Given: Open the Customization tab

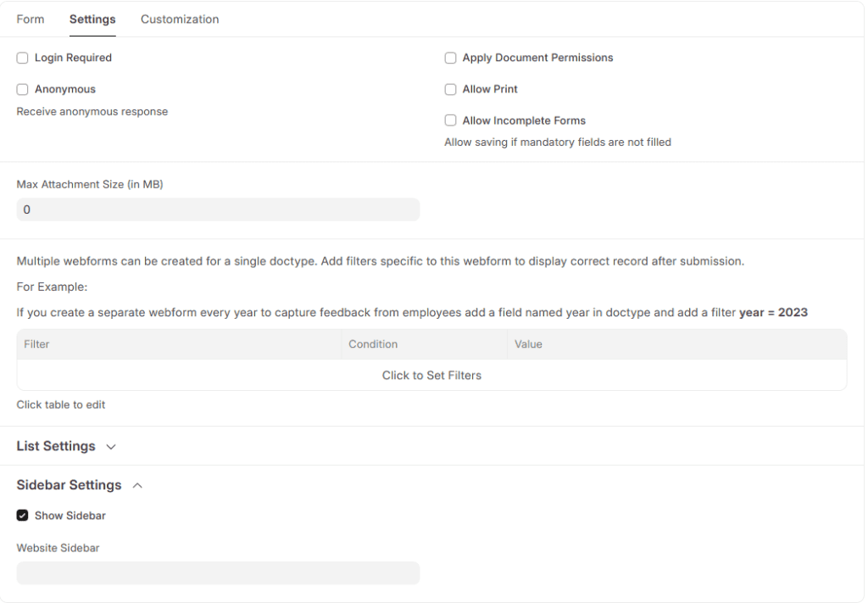Looking at the screenshot, I should tap(180, 20).
